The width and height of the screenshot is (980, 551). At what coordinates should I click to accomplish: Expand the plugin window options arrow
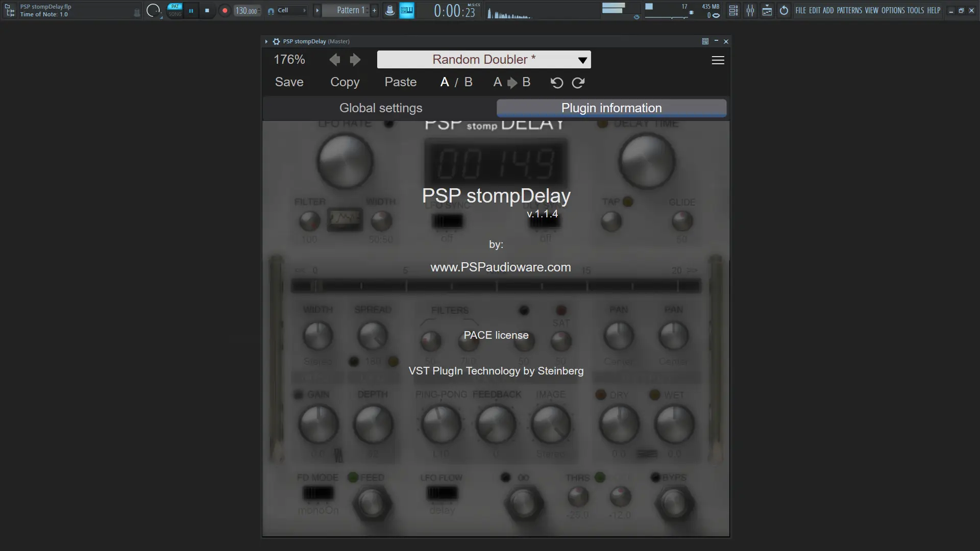[x=266, y=41]
